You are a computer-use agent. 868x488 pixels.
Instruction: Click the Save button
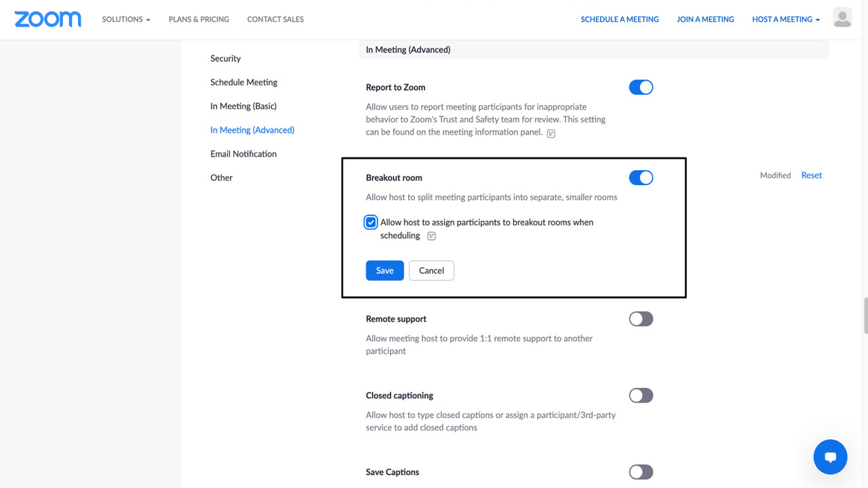click(x=384, y=270)
